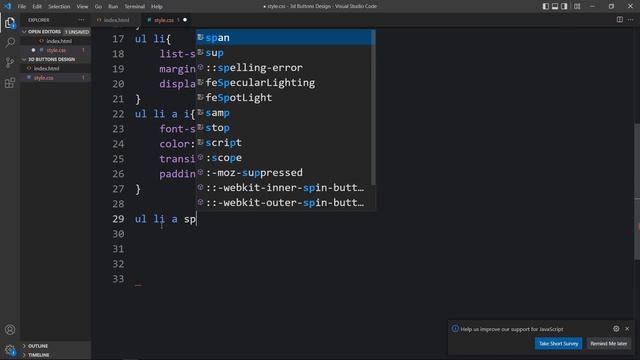This screenshot has height=360, width=640.
Task: Click the unsaved dot on style.css tab
Action: click(x=185, y=20)
